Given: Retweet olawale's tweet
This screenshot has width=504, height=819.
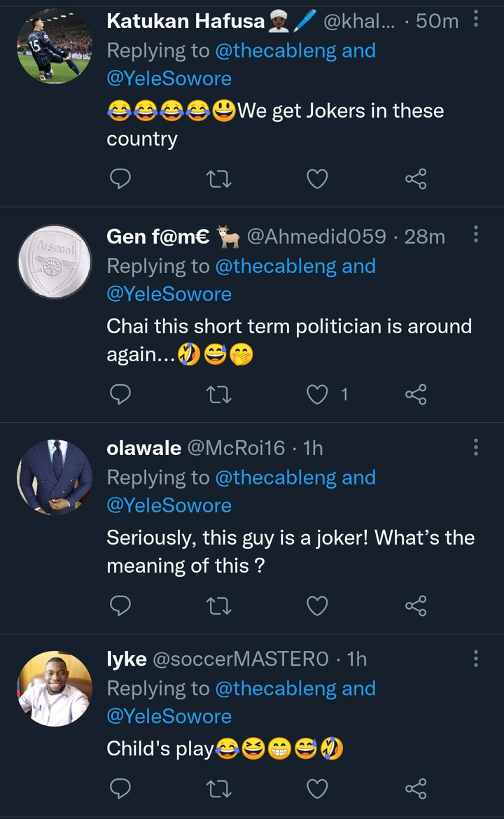Looking at the screenshot, I should (220, 605).
